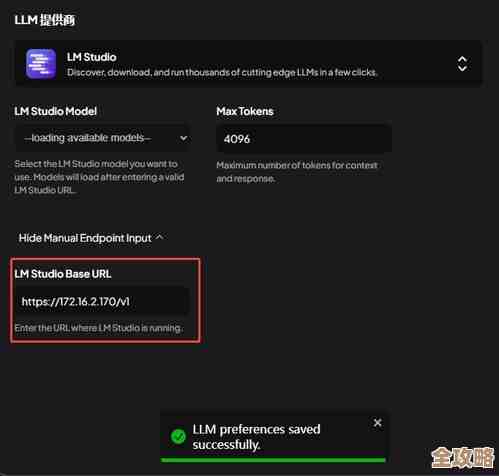Click the LM Studio Base URL label
The image size is (499, 476).
(63, 274)
